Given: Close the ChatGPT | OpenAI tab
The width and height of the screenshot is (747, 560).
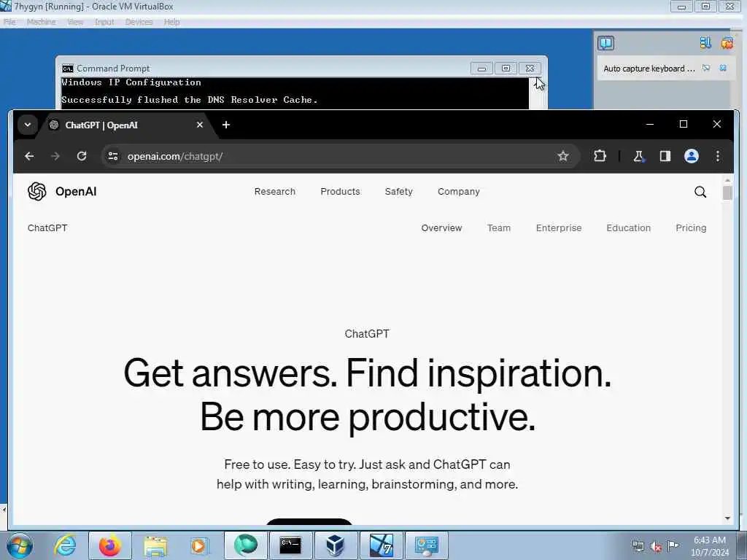Looking at the screenshot, I should [x=200, y=125].
